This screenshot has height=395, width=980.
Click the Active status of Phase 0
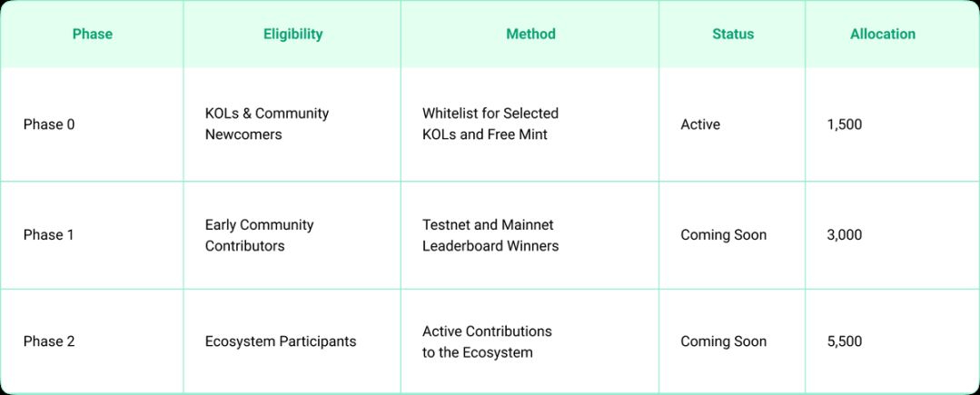700,124
